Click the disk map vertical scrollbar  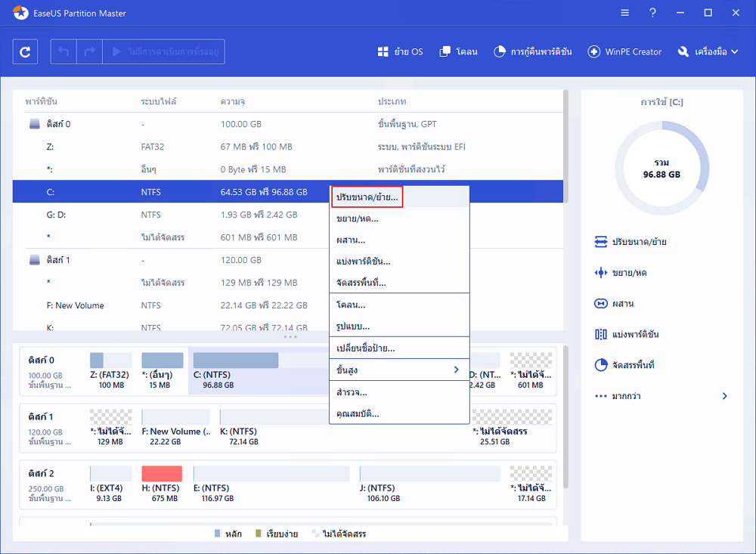[x=565, y=417]
